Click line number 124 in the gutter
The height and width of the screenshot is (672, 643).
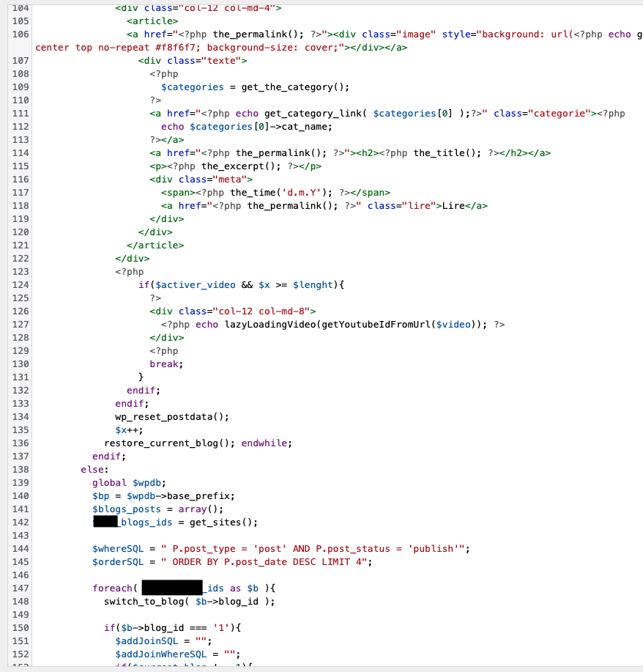21,285
